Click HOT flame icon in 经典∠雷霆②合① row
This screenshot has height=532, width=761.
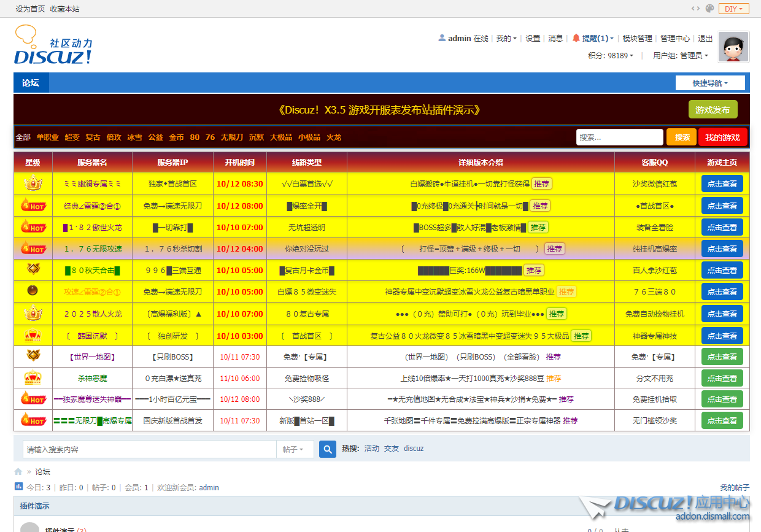[x=33, y=206]
